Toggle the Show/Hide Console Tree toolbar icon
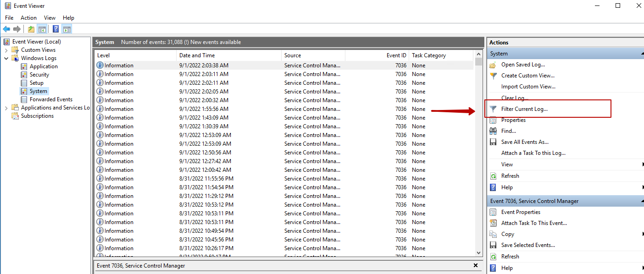Viewport: 644px width, 274px height. pyautogui.click(x=42, y=29)
